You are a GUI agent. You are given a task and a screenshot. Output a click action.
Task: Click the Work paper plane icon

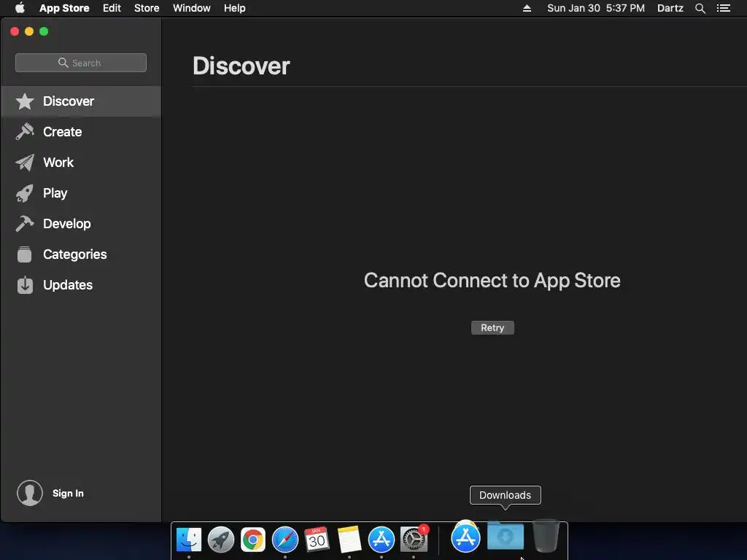pyautogui.click(x=25, y=163)
